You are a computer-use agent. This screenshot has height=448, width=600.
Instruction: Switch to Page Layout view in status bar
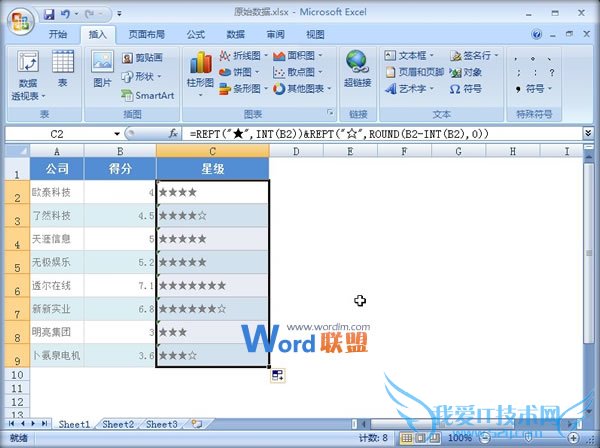coord(421,438)
